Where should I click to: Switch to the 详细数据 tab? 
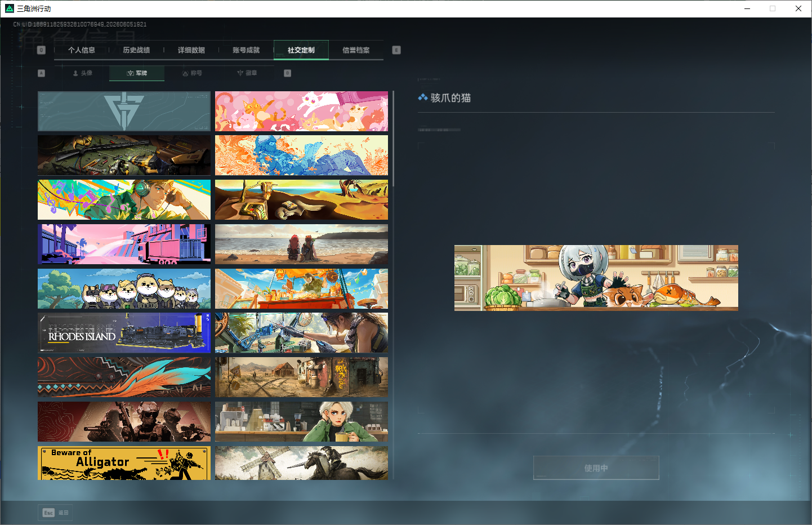pos(191,50)
